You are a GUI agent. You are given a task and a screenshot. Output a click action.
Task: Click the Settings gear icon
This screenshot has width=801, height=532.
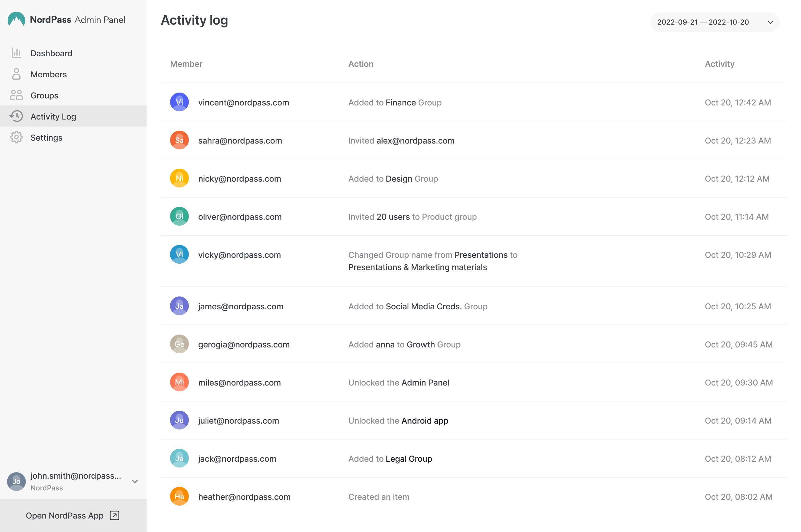16,137
